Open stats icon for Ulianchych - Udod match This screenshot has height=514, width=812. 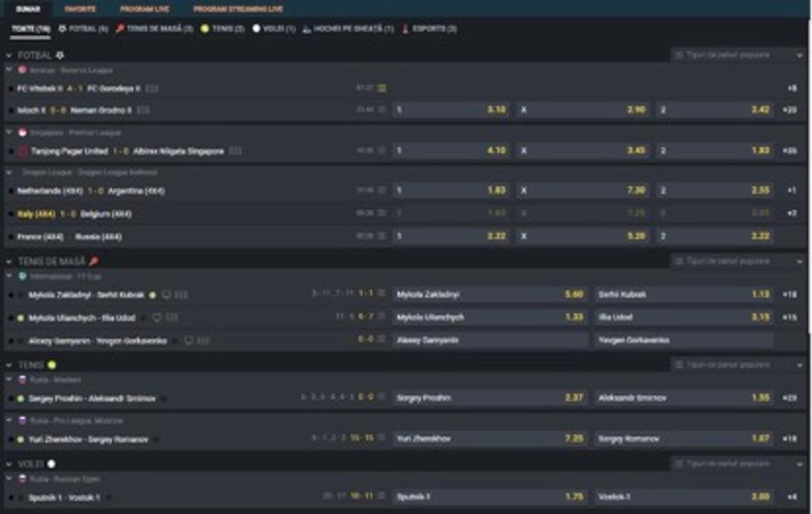point(172,317)
